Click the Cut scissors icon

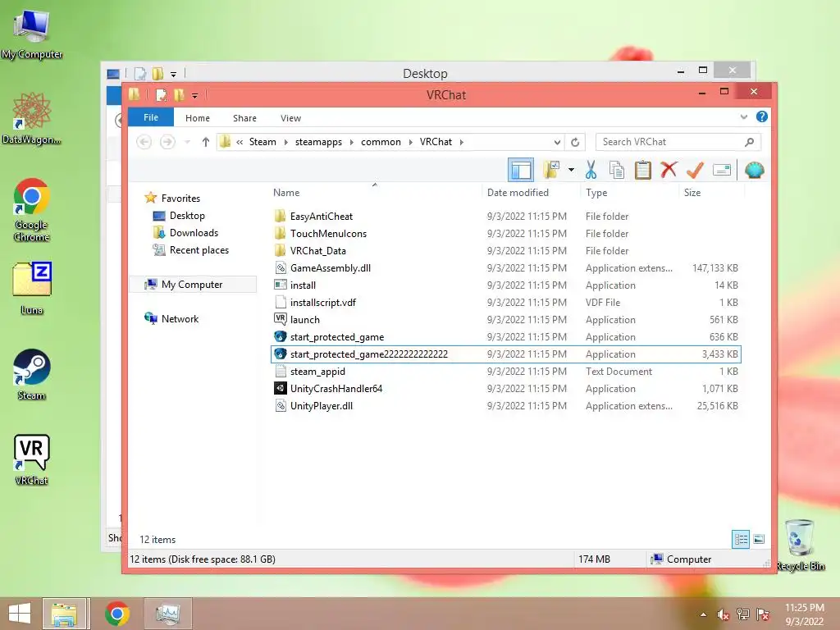coord(591,170)
